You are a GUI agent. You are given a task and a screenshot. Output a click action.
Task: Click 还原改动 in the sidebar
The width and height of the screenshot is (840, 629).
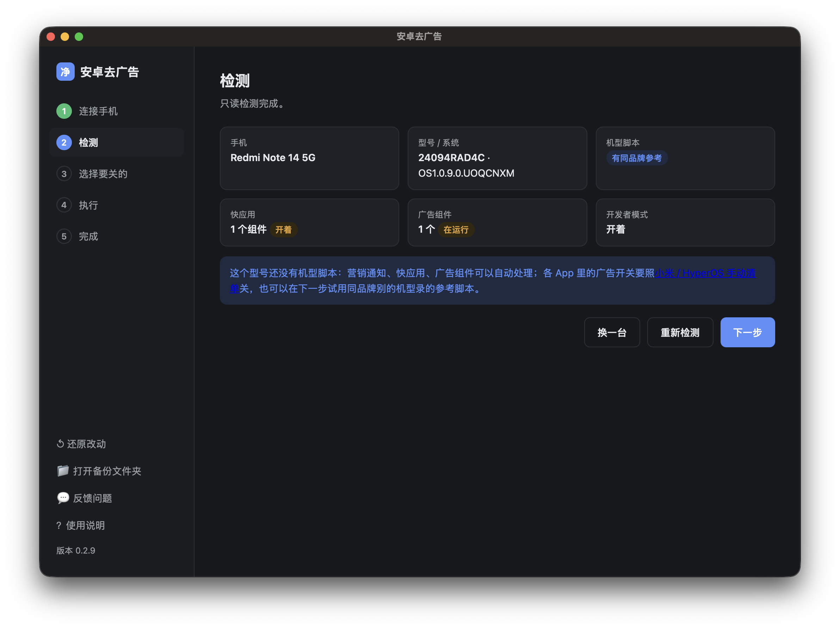[x=81, y=444]
